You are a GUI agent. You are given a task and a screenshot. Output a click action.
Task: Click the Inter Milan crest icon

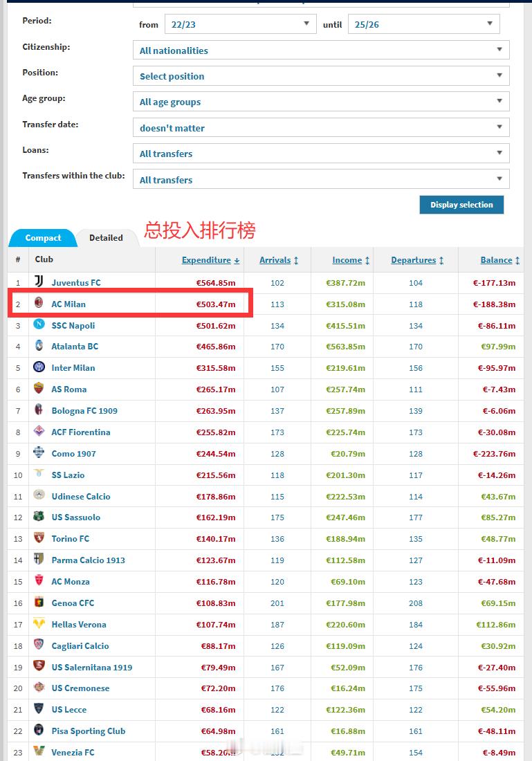(39, 367)
